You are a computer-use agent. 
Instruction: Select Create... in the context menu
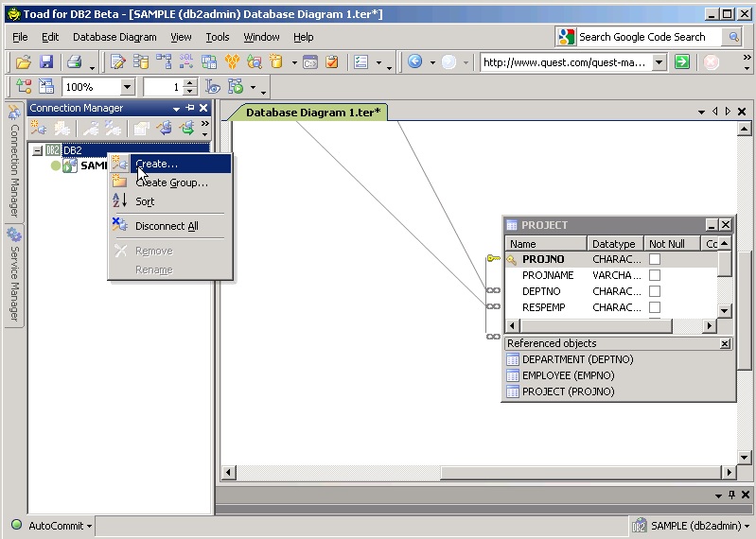pyautogui.click(x=170, y=164)
